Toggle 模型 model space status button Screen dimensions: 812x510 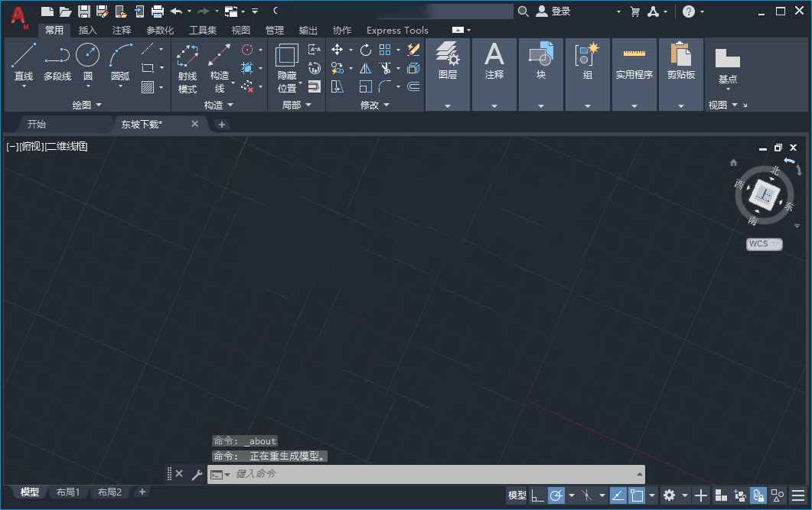pyautogui.click(x=517, y=495)
